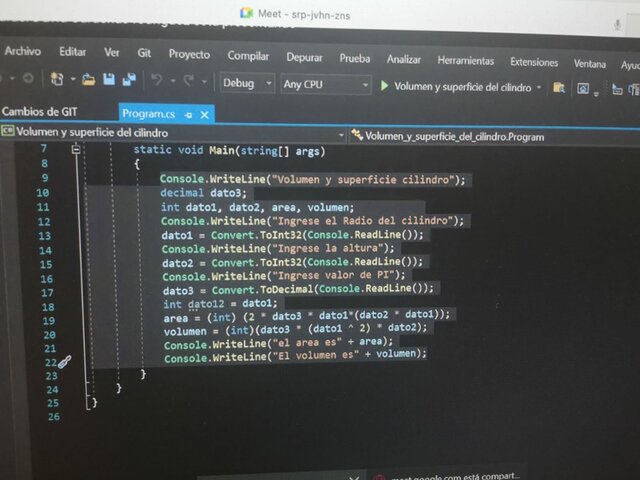Select the Program.cs tab
This screenshot has width=640, height=480.
(149, 114)
